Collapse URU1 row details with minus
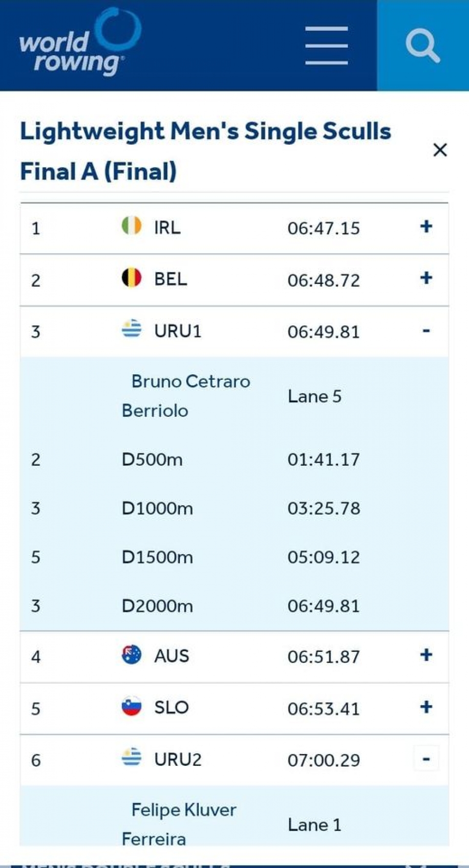This screenshot has height=868, width=469. point(426,331)
